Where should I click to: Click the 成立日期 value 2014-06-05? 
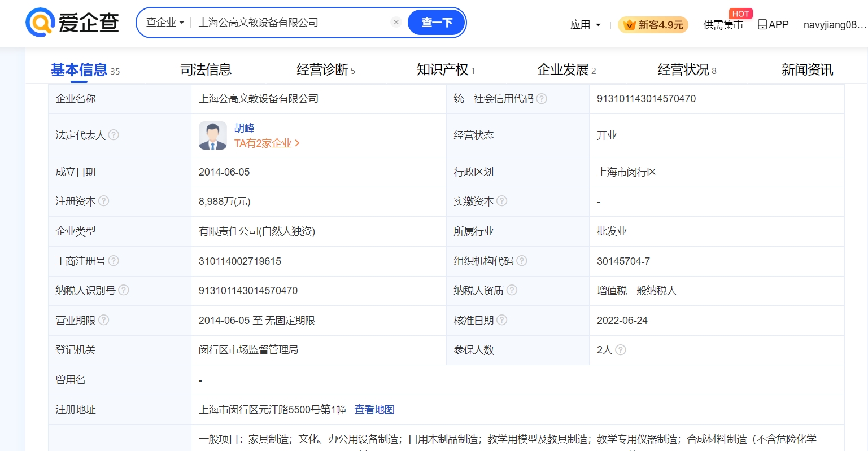click(x=224, y=172)
